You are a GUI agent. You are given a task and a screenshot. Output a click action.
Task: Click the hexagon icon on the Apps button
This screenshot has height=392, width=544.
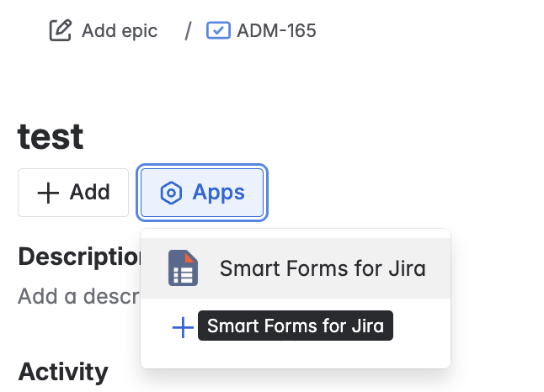(x=171, y=193)
